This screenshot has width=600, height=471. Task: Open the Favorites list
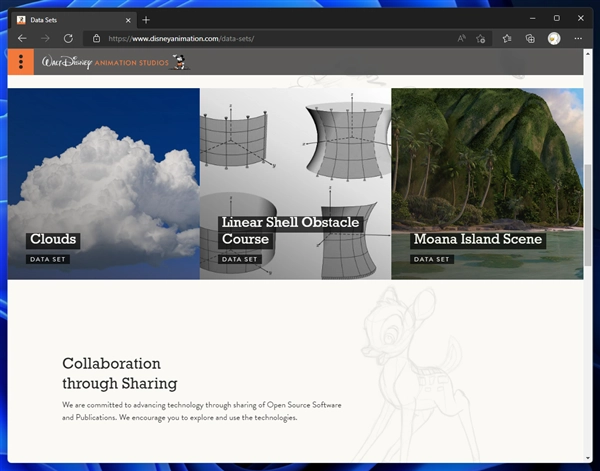click(507, 38)
